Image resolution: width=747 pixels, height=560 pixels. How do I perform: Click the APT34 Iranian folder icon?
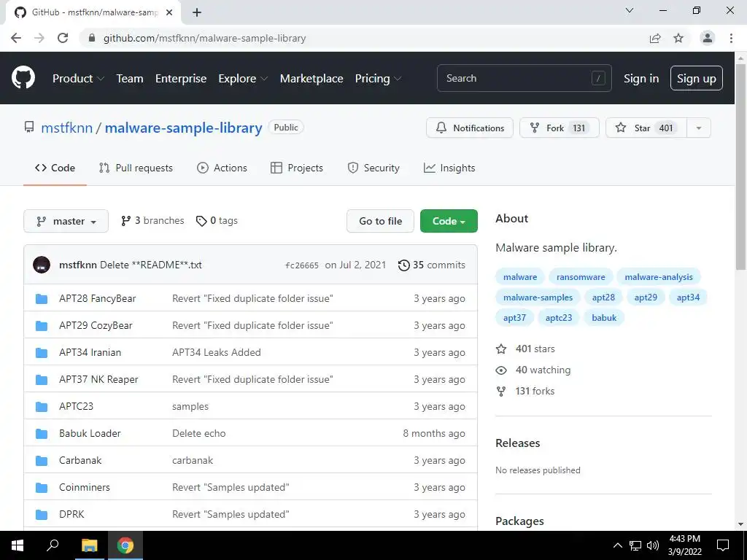[42, 352]
